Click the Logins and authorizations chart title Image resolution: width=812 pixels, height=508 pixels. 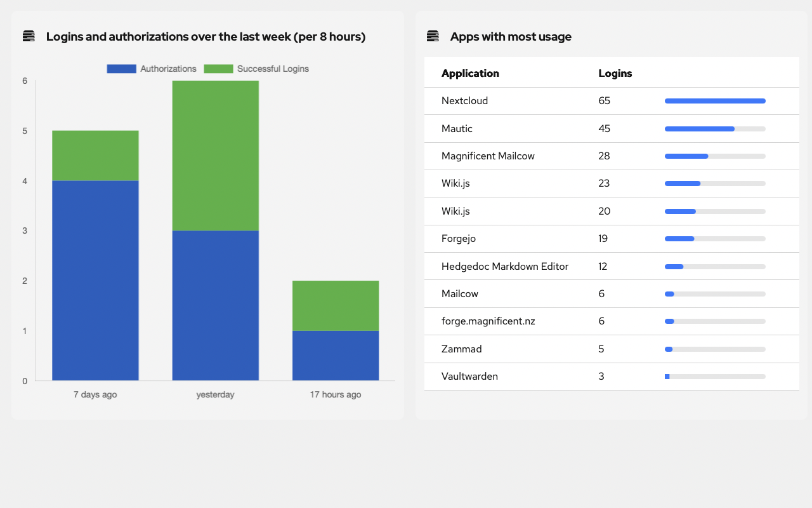coord(206,37)
